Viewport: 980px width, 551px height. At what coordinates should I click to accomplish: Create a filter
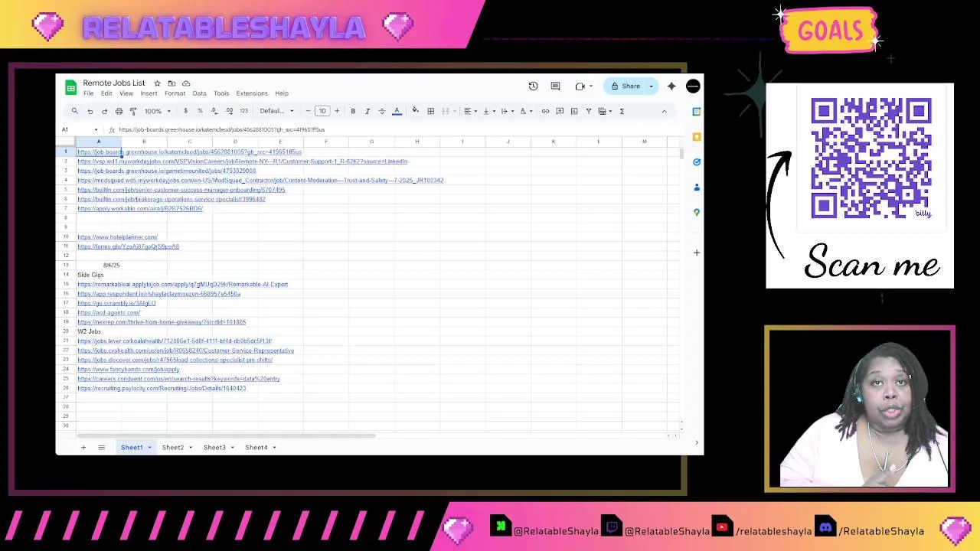point(588,111)
